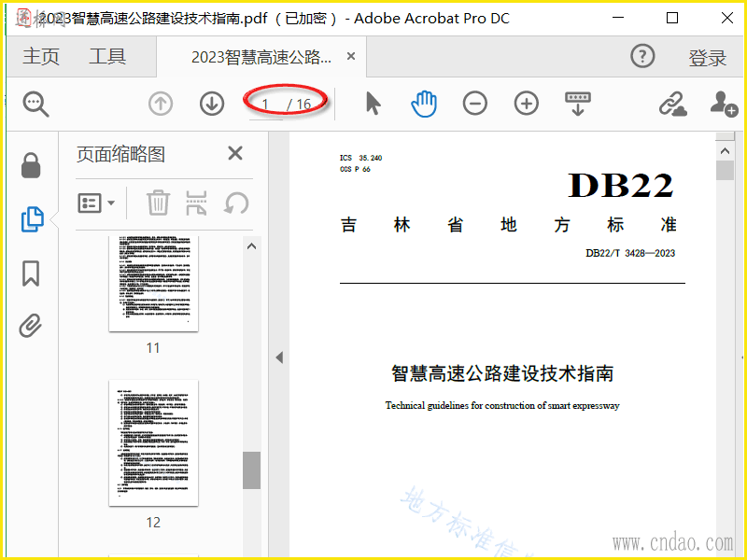Image resolution: width=747 pixels, height=560 pixels.
Task: Open thumbnail options dropdown menu
Action: click(x=96, y=203)
